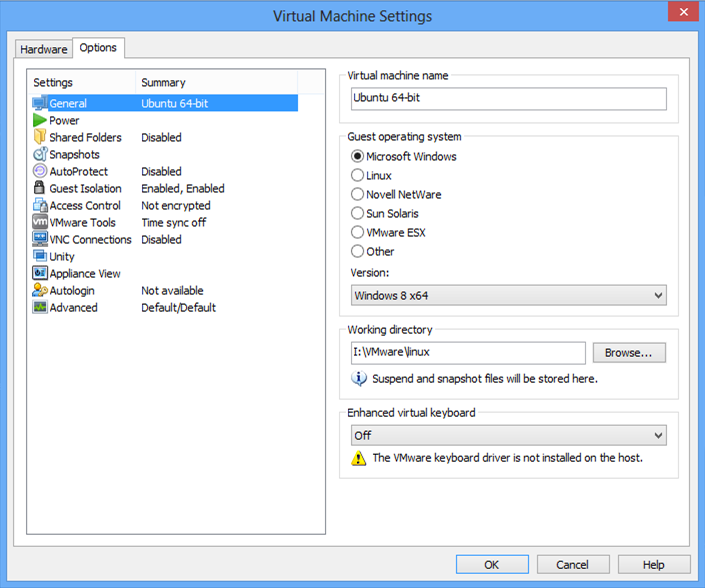Click Browse for working directory
The image size is (705, 588).
629,353
